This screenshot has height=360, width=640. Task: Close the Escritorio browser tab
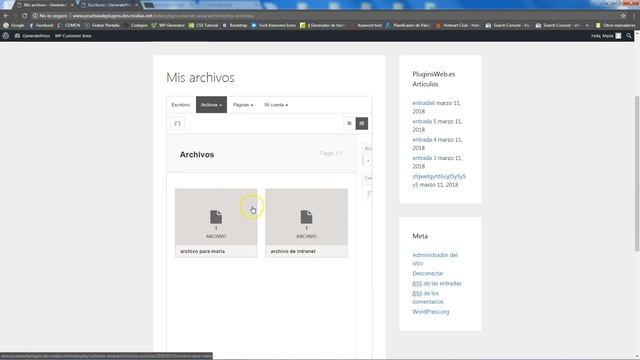click(137, 5)
